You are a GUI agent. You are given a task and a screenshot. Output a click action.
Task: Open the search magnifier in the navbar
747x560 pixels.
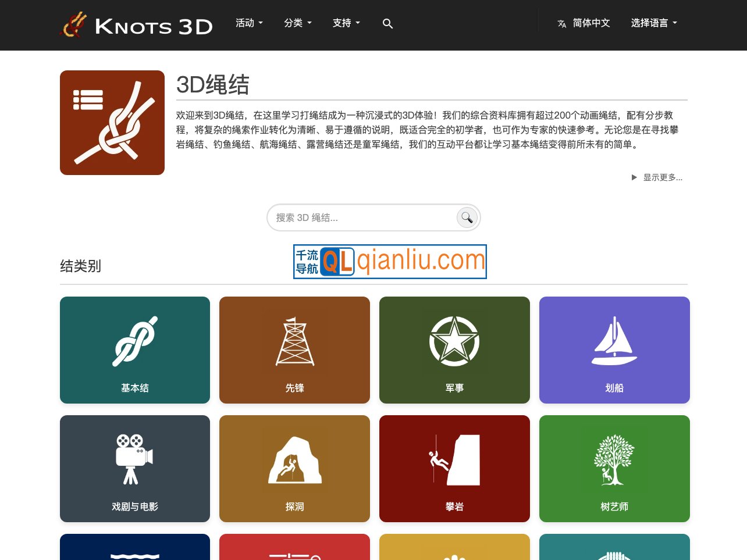[387, 24]
